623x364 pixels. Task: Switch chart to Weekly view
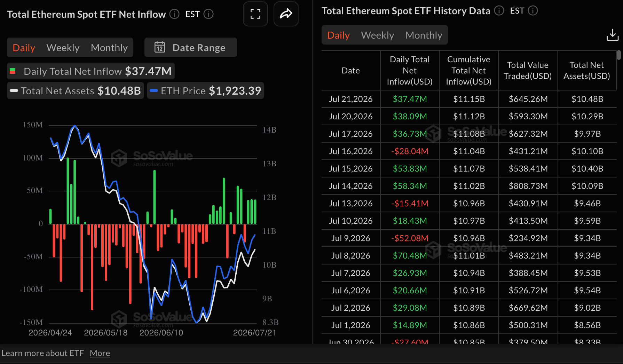tap(63, 48)
